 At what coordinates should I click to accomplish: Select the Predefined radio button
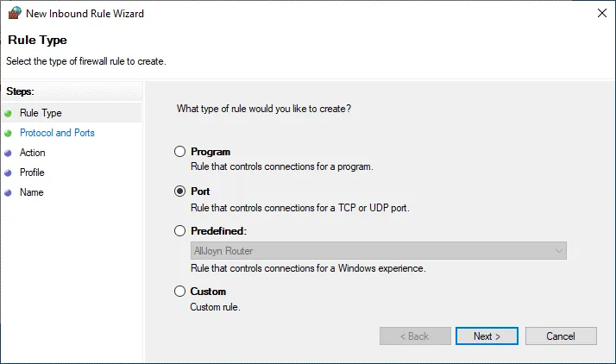tap(180, 231)
